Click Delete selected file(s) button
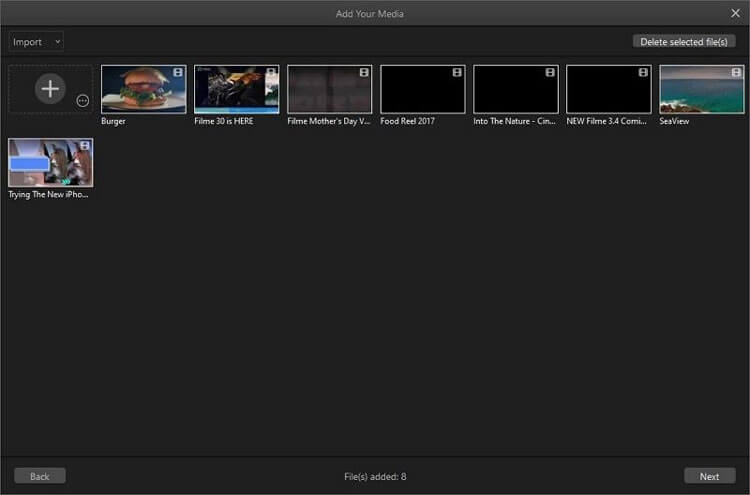The image size is (750, 495). click(684, 42)
